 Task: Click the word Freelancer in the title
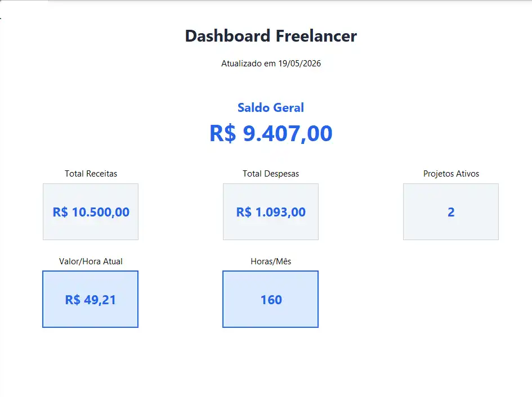(x=316, y=36)
